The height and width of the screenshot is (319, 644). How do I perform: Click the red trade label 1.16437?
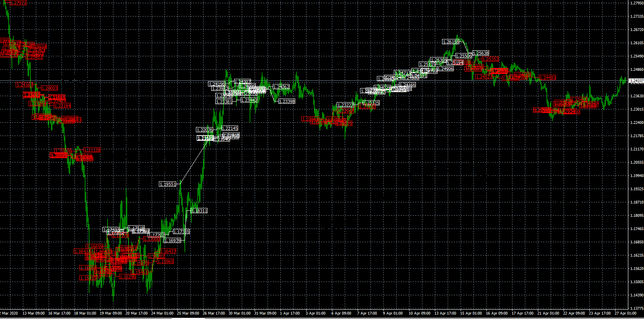pos(167,251)
